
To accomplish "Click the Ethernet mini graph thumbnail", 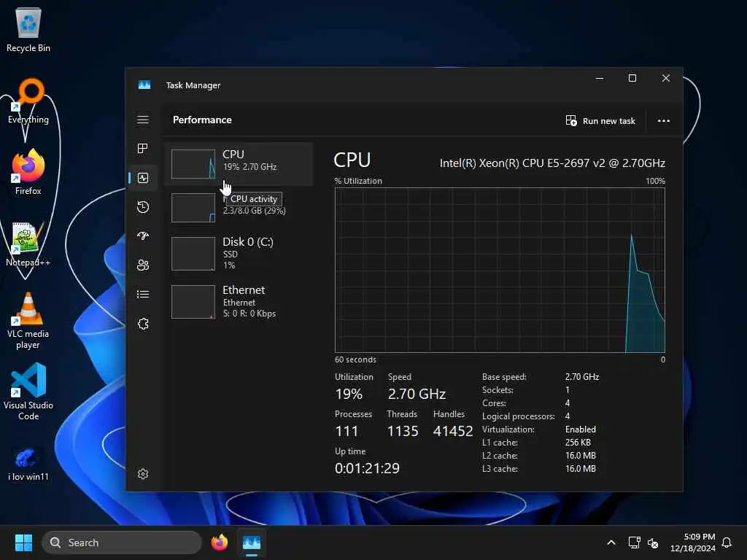I will 193,302.
